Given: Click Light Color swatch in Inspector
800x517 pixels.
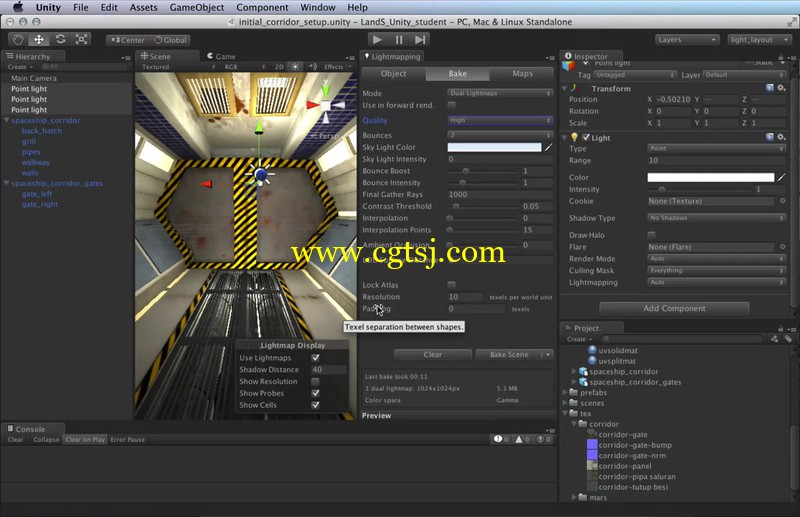Looking at the screenshot, I should coord(711,177).
